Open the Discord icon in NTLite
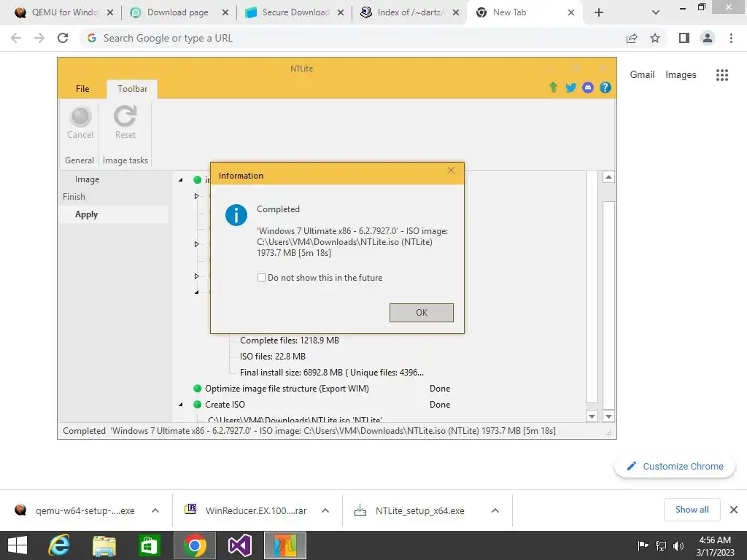The width and height of the screenshot is (747, 560). 588,87
